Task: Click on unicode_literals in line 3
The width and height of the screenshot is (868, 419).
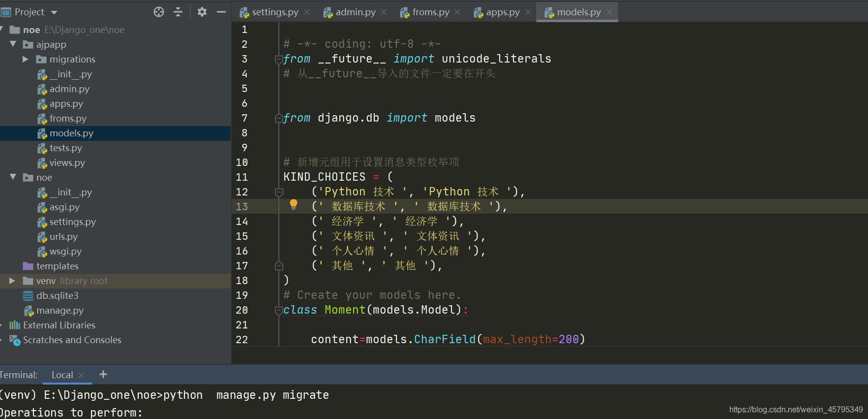Action: [496, 59]
